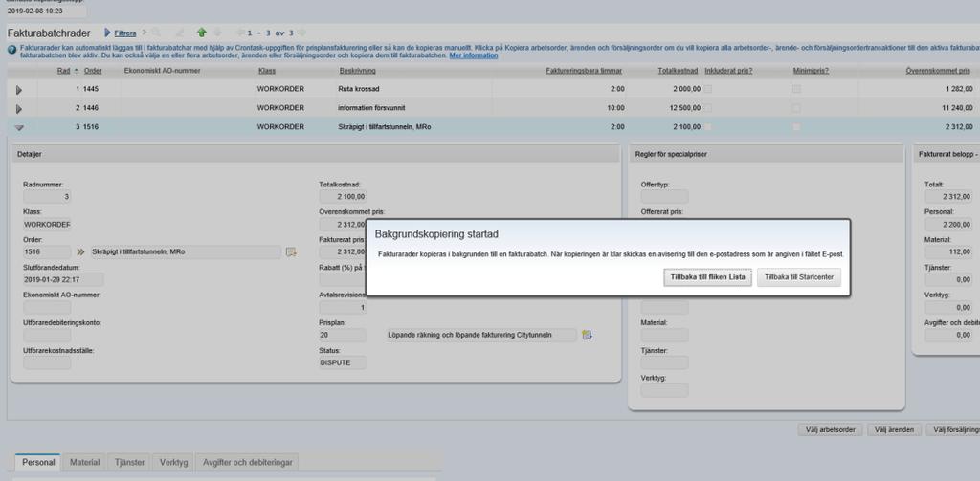Click the '12 500,00' total cost cell
This screenshot has width=980, height=481.
(x=686, y=108)
